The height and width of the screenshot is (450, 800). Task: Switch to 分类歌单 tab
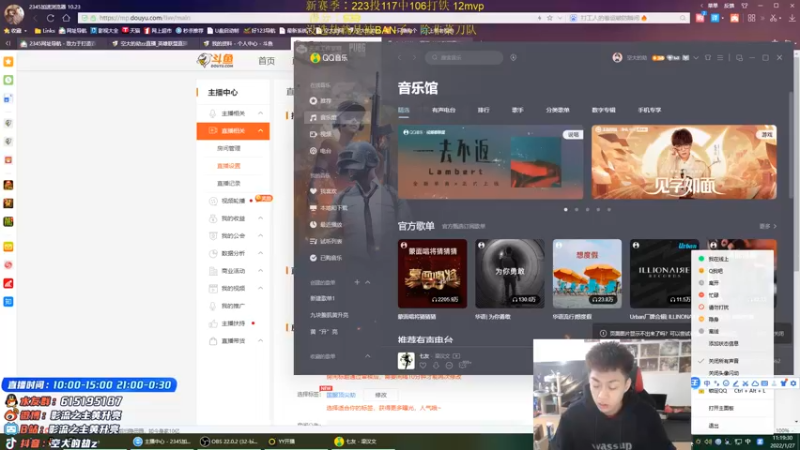tap(558, 110)
